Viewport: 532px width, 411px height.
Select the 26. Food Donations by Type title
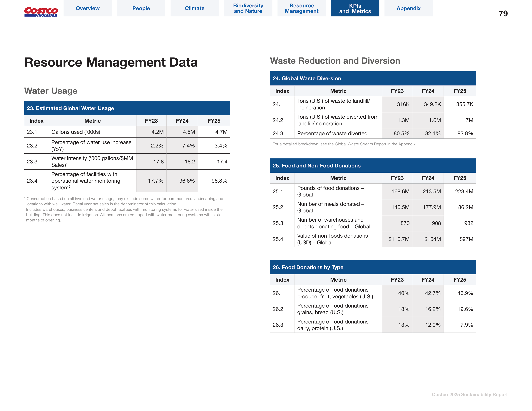point(308,267)
